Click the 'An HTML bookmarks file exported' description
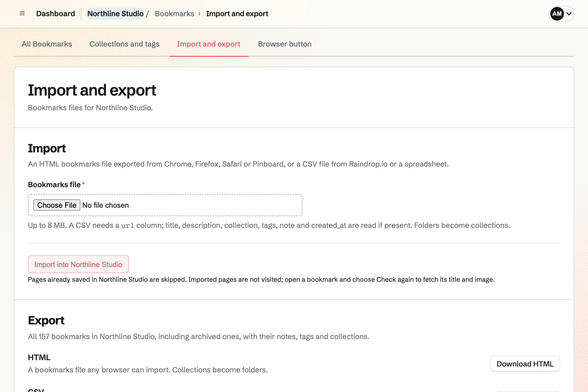The width and height of the screenshot is (588, 392). pyautogui.click(x=238, y=164)
